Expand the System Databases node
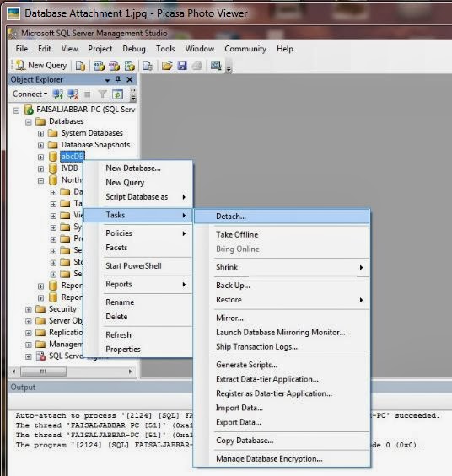Viewport: 452px width, 476px height. pos(40,134)
